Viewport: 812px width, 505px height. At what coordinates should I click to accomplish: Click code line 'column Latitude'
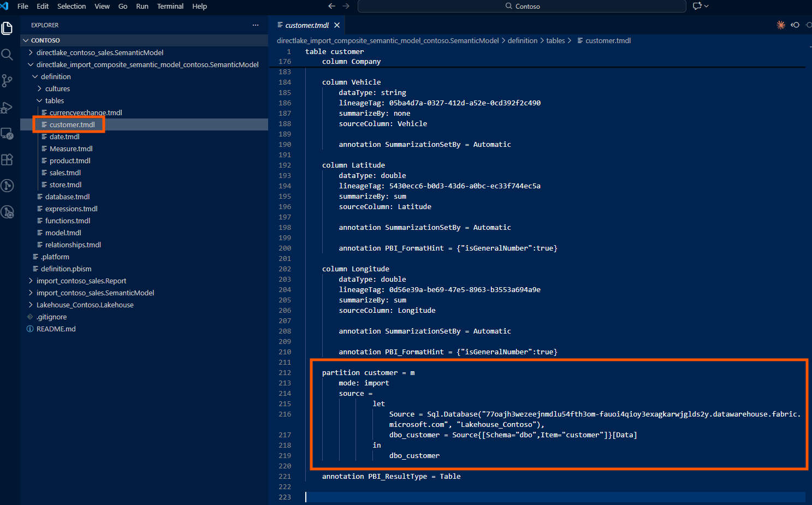click(353, 165)
